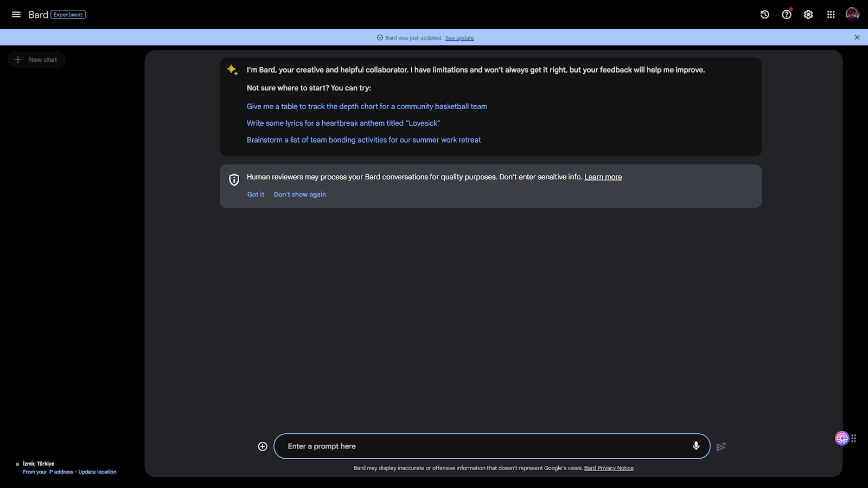The image size is (868, 488).
Task: Open the Google apps grid
Action: coord(831,15)
